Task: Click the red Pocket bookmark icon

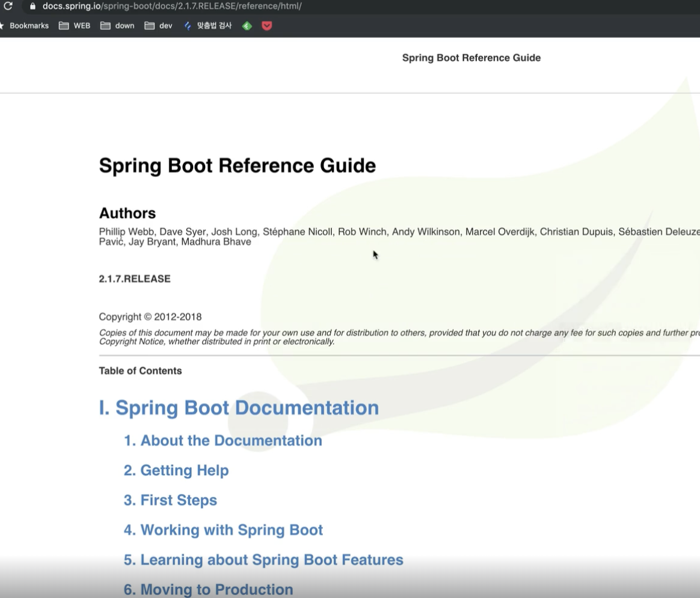Action: click(x=267, y=26)
